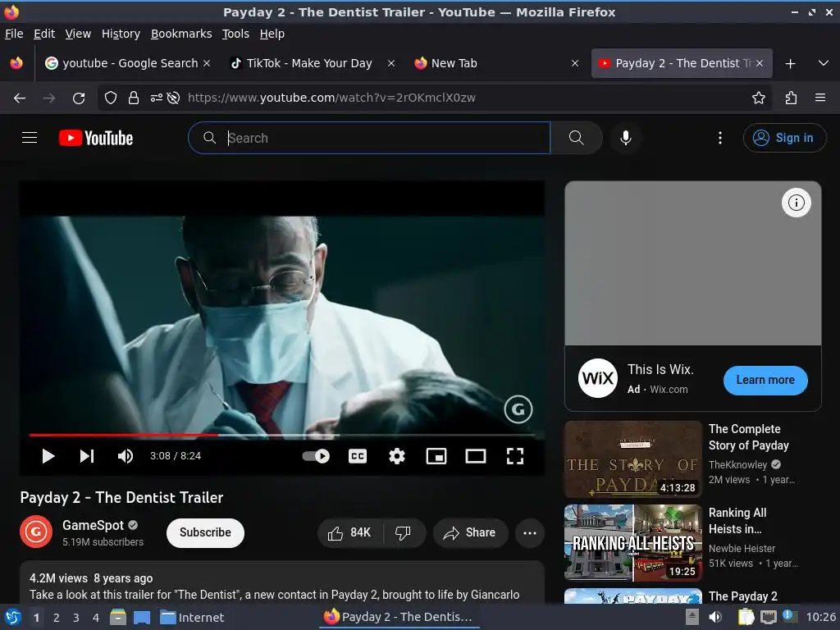Open GameSpot channel avatar
Viewport: 840px width, 630px height.
tap(36, 532)
